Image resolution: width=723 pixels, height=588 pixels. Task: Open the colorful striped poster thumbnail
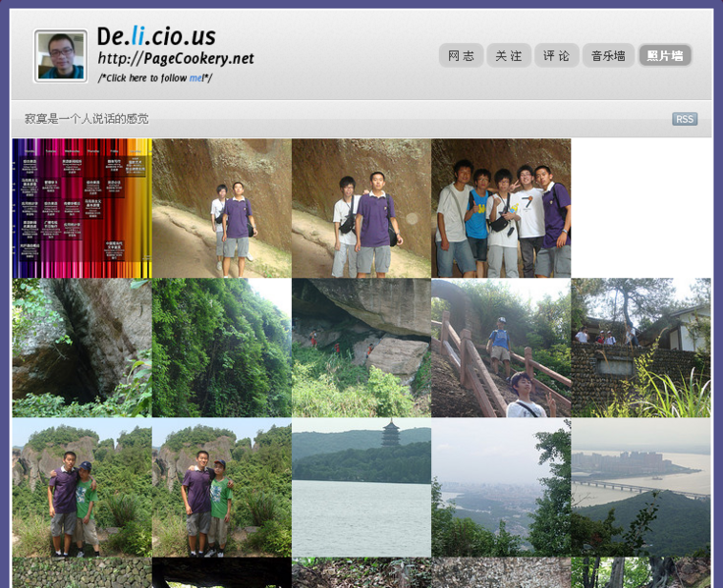82,208
